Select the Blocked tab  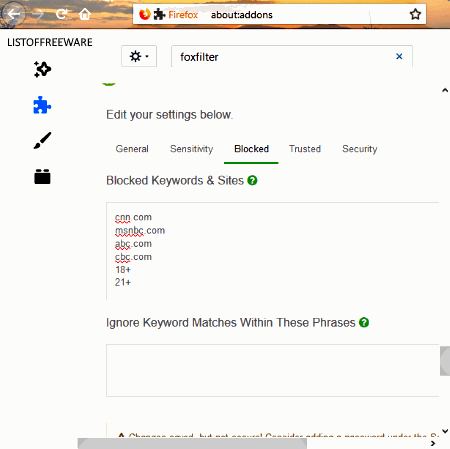[x=251, y=149]
